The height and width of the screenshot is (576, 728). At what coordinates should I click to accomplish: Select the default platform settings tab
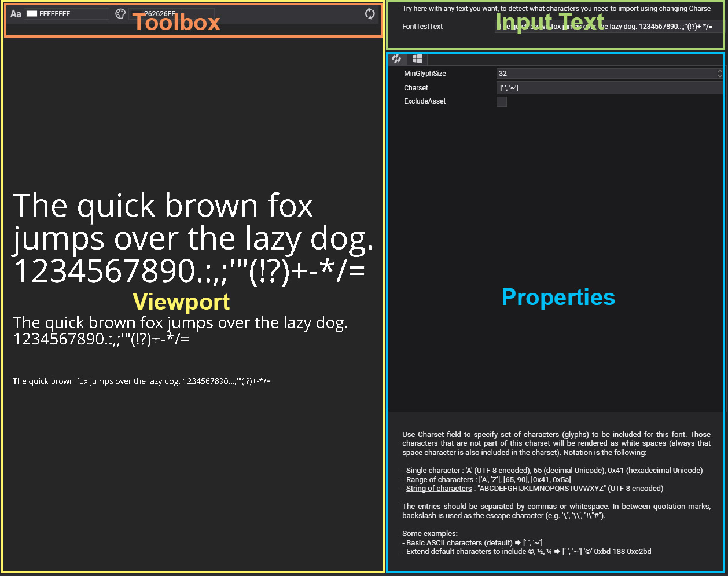tap(396, 58)
